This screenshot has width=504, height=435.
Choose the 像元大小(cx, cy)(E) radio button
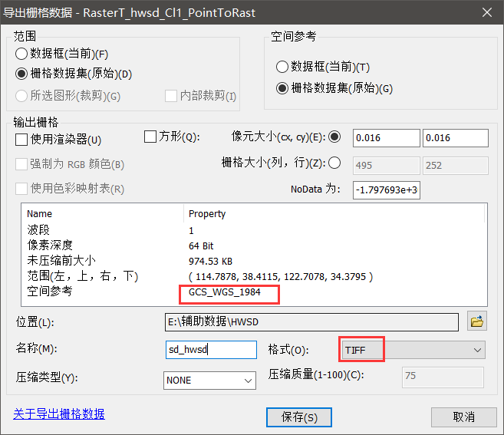point(334,137)
